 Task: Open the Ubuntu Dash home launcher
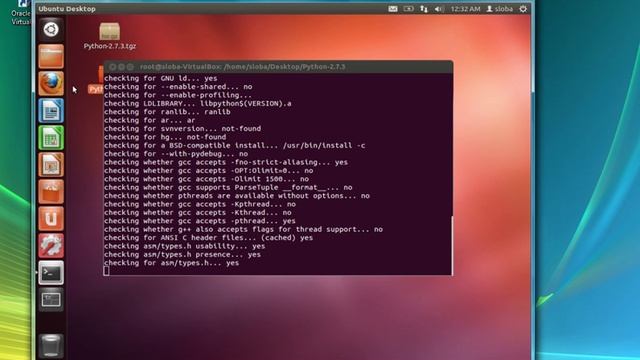[51, 29]
